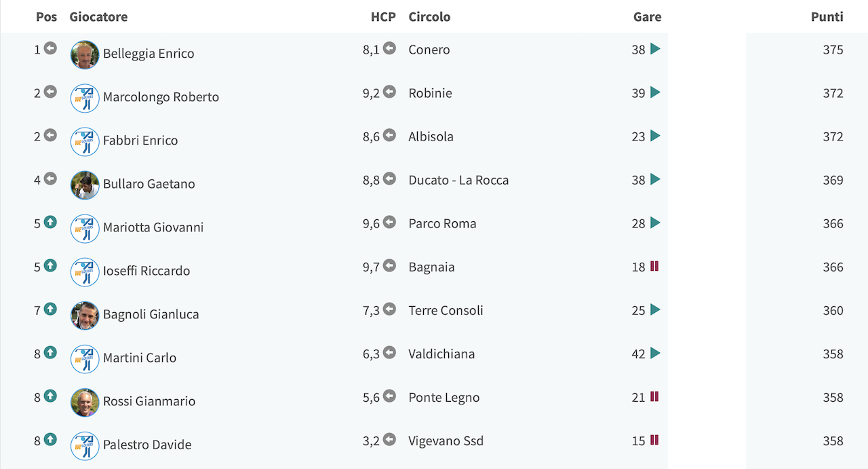Click the pause icon in Palestro Davide's Gare cell
Viewport: 868px width, 469px height.
654,440
